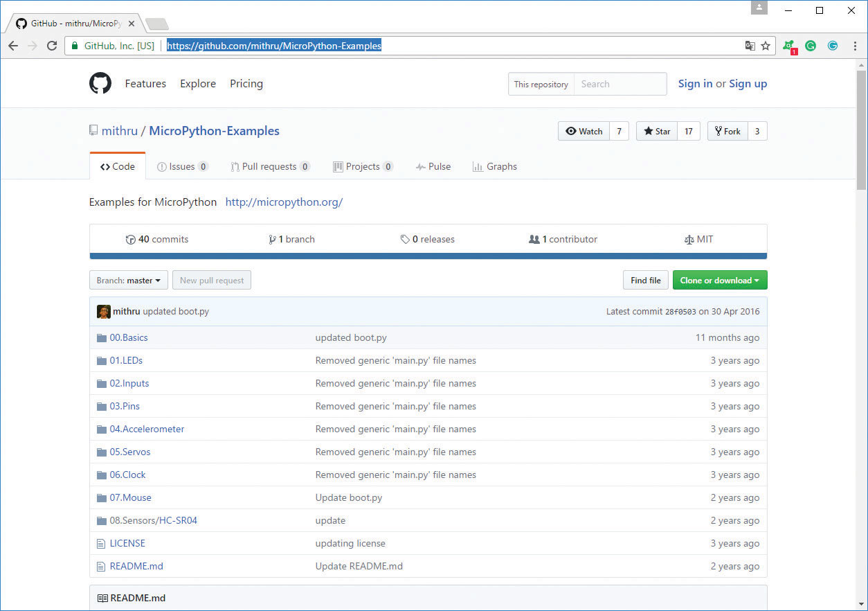
Task: Open the MicroPython-Examples repository title link
Action: pos(215,131)
